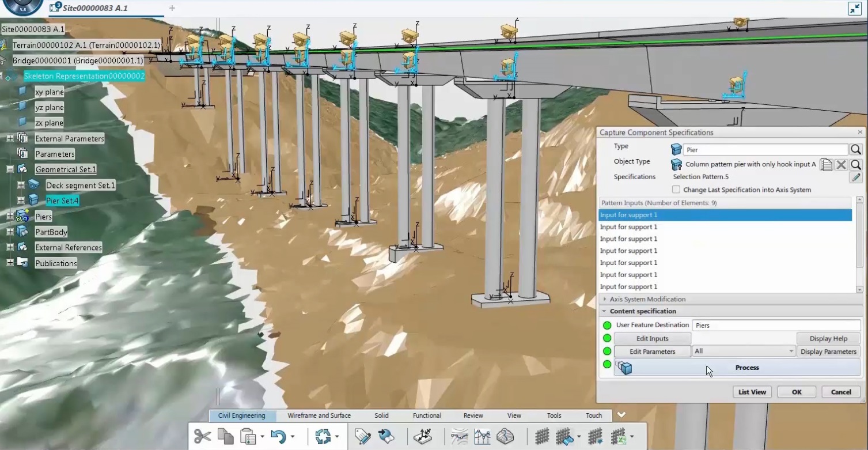Click the magnifier icon in Object Type row

(x=856, y=165)
